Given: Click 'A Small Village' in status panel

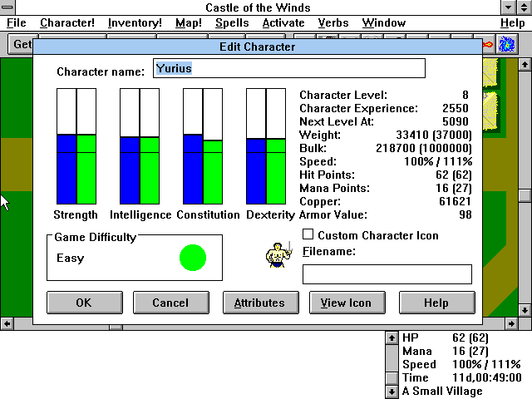Looking at the screenshot, I should 442,392.
